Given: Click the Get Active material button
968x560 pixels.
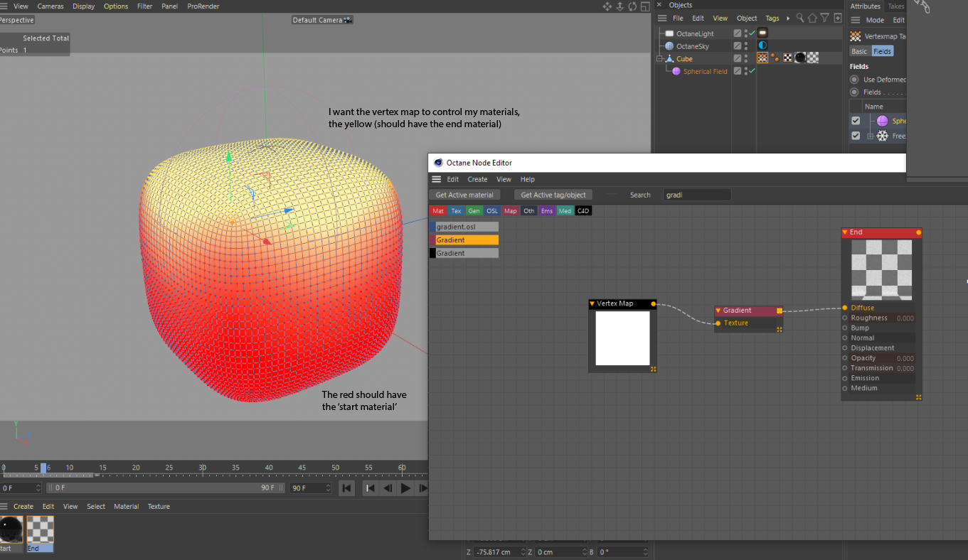Looking at the screenshot, I should click(464, 195).
